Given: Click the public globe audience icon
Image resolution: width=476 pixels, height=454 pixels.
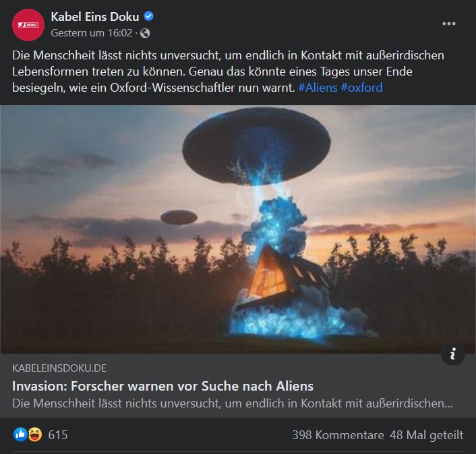Looking at the screenshot, I should click(145, 33).
